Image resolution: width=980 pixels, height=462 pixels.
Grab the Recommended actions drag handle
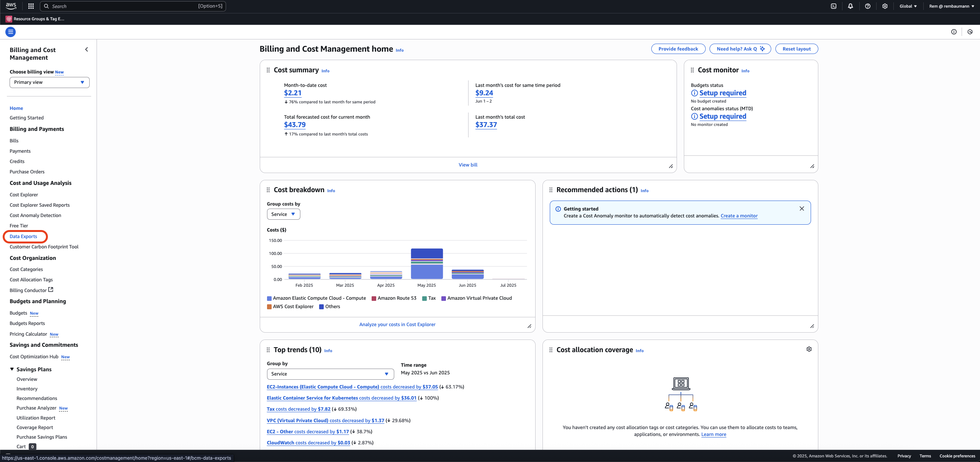pyautogui.click(x=551, y=190)
